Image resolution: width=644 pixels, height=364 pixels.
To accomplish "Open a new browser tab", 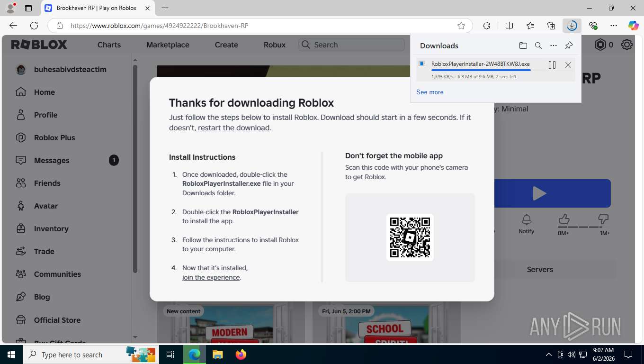I will pos(165,8).
